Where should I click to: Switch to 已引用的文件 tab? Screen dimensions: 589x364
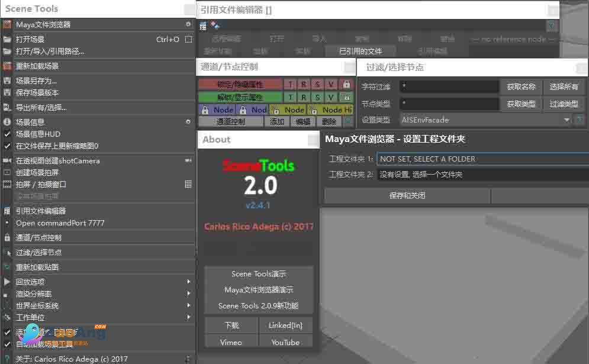[361, 51]
